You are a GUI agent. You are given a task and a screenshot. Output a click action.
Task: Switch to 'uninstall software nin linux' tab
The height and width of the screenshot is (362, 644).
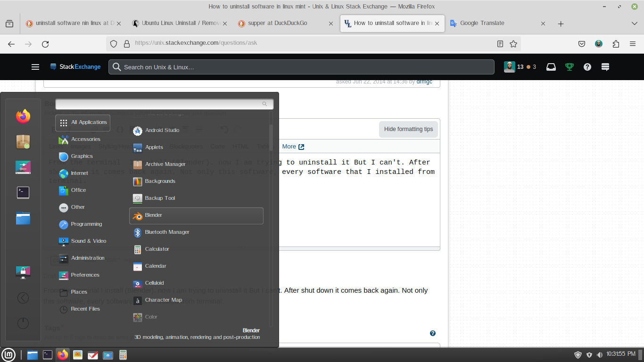(74, 23)
